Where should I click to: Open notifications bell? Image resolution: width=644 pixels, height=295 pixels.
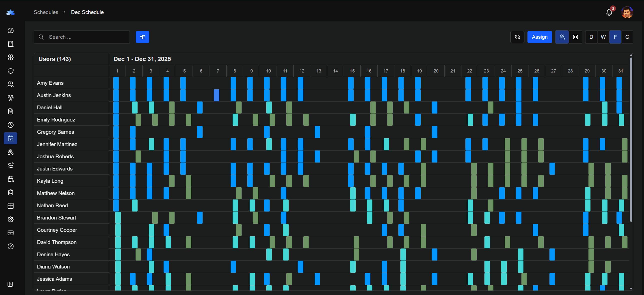coord(609,12)
